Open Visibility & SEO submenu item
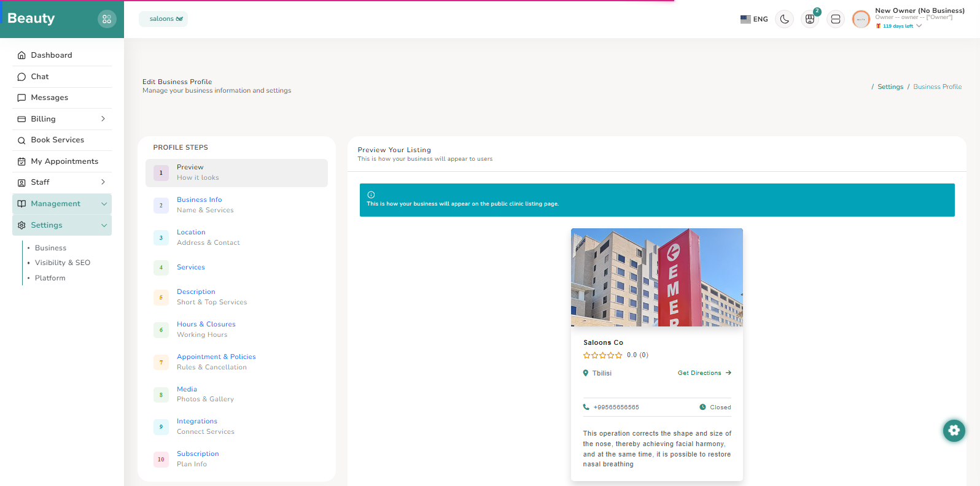 63,263
